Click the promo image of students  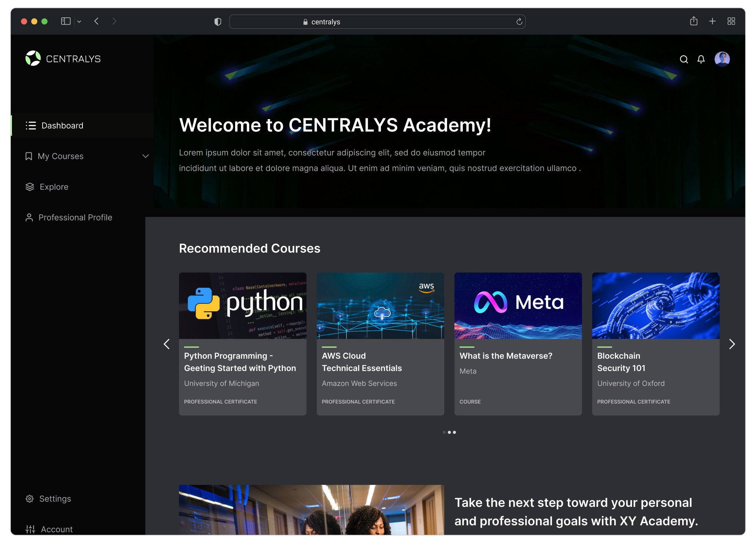311,510
